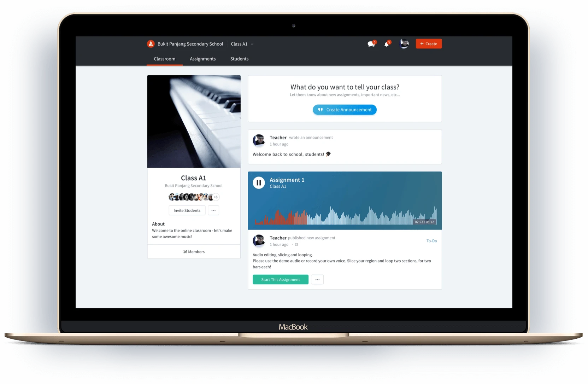Switch to the Assignments tab

202,59
